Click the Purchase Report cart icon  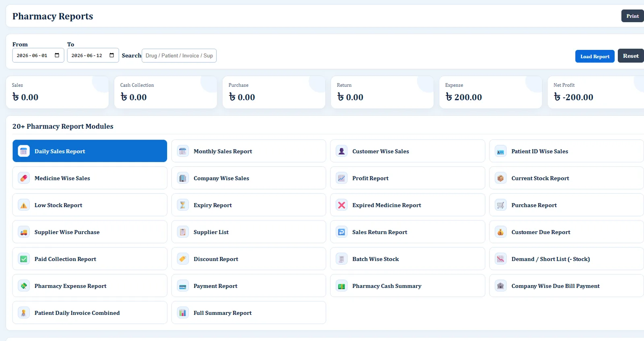[x=501, y=205]
